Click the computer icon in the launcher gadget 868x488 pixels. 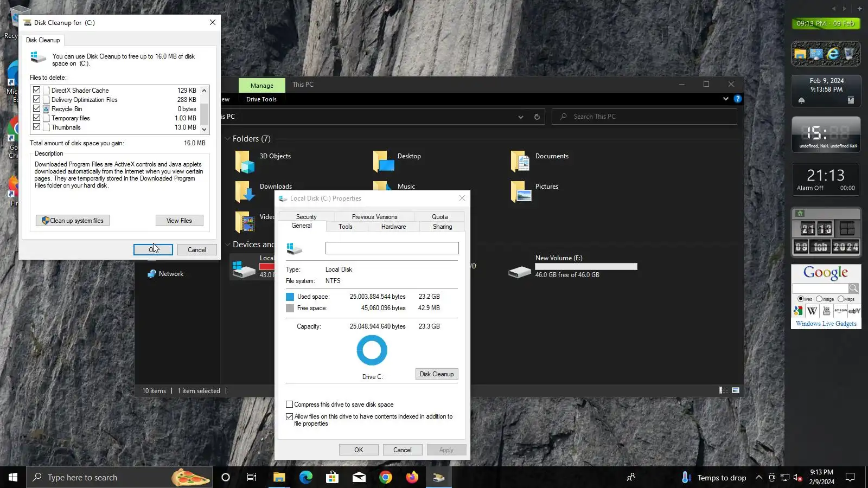(x=816, y=54)
